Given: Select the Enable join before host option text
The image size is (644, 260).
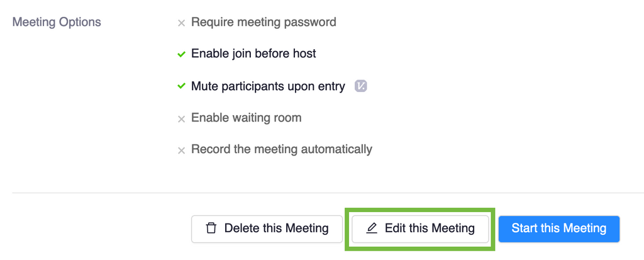Looking at the screenshot, I should 253,54.
